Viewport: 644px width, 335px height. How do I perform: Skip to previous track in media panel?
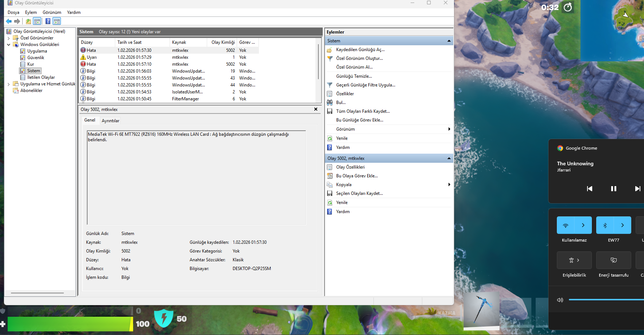click(x=590, y=189)
